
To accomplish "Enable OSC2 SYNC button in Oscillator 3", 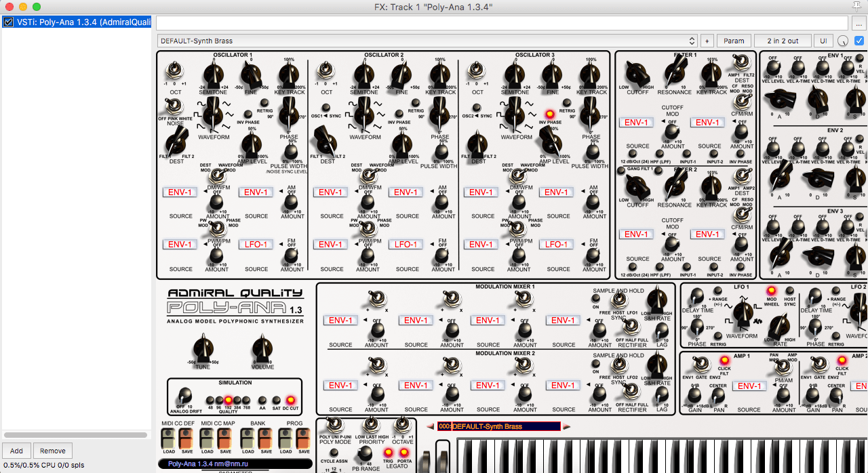I will (x=477, y=107).
